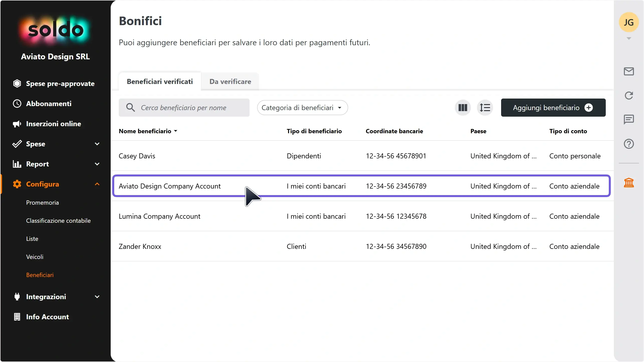Click coordinates 12-34-56 34567890
The height and width of the screenshot is (362, 644).
tap(396, 246)
